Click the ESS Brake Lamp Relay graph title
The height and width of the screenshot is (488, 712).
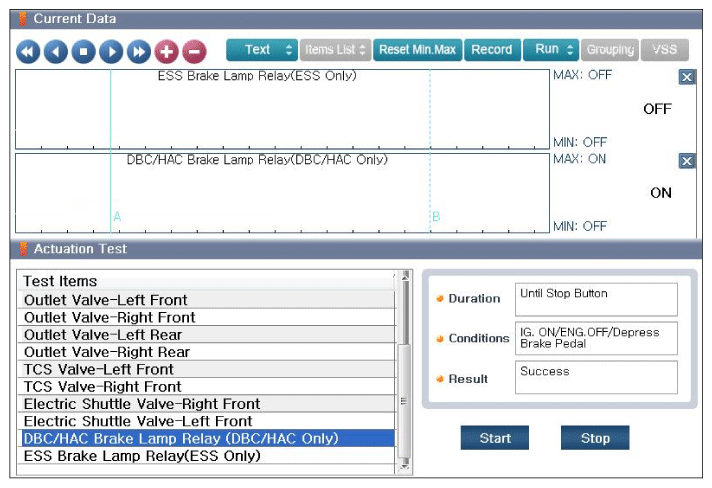pyautogui.click(x=257, y=76)
